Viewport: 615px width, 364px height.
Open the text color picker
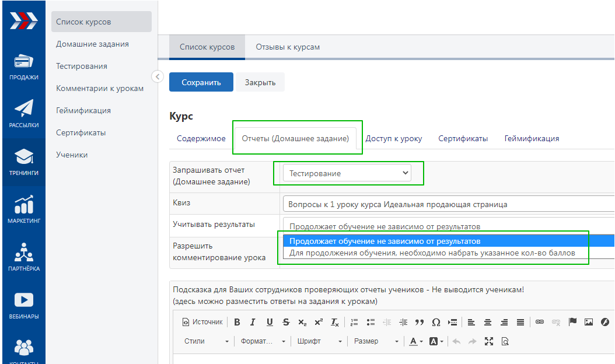pos(416,341)
